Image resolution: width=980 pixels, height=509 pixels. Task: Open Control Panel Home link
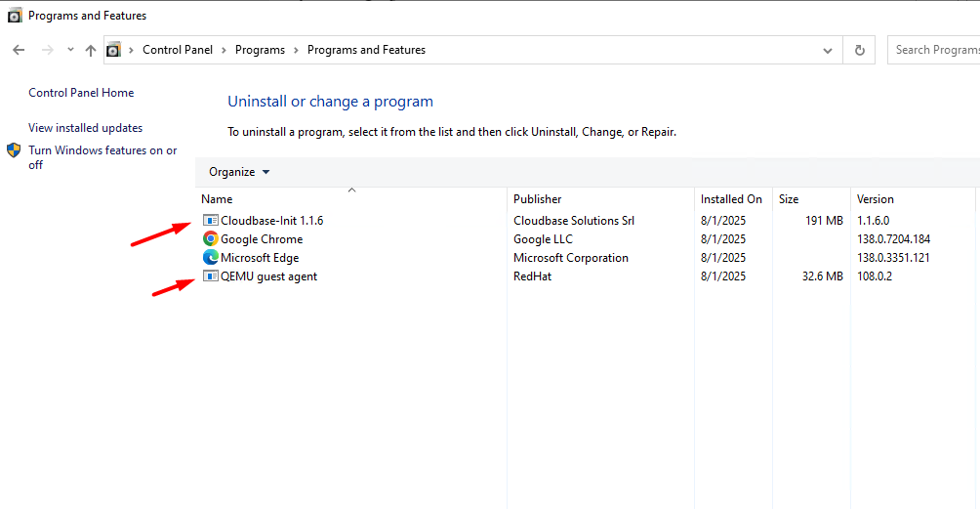pos(81,93)
